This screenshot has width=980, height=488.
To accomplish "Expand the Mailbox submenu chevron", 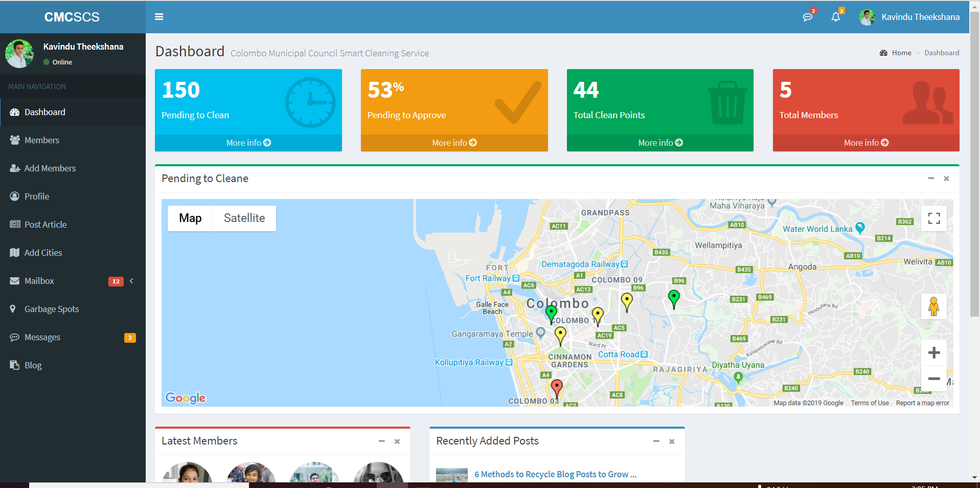I will [x=131, y=281].
